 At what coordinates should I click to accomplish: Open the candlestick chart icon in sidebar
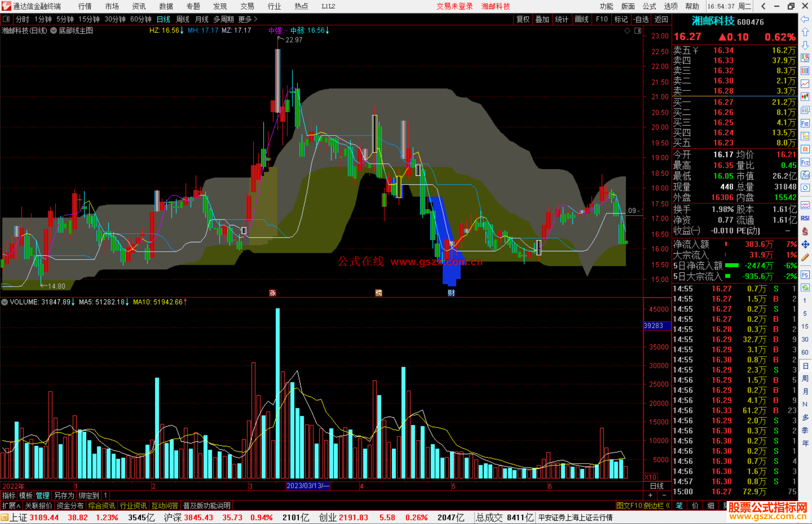pyautogui.click(x=805, y=97)
